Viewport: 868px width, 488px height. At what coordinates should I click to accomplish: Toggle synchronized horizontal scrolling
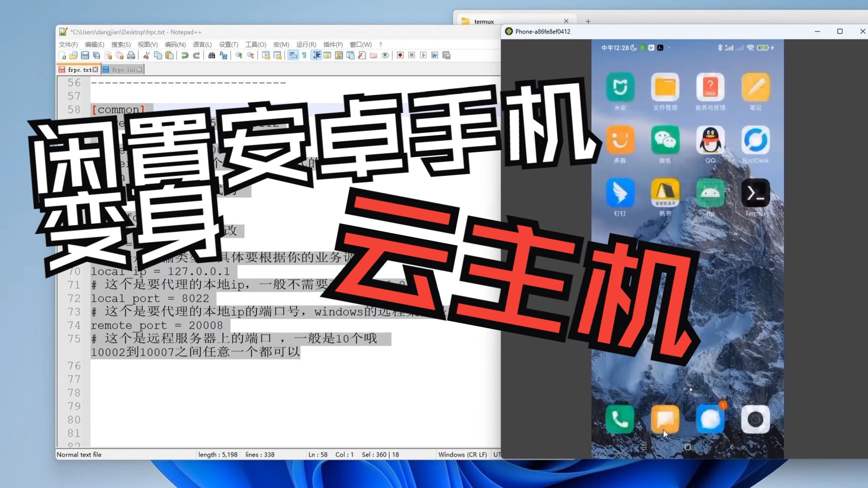click(277, 55)
